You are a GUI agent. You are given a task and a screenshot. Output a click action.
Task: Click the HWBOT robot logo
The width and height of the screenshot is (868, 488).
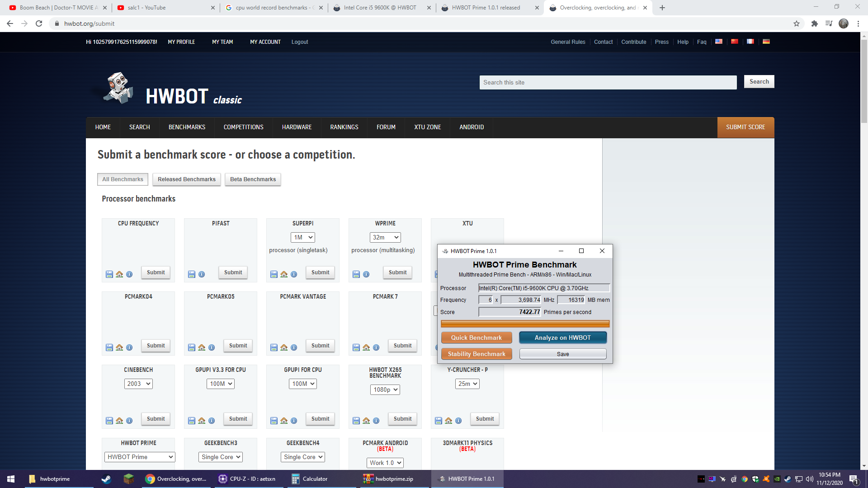click(118, 88)
